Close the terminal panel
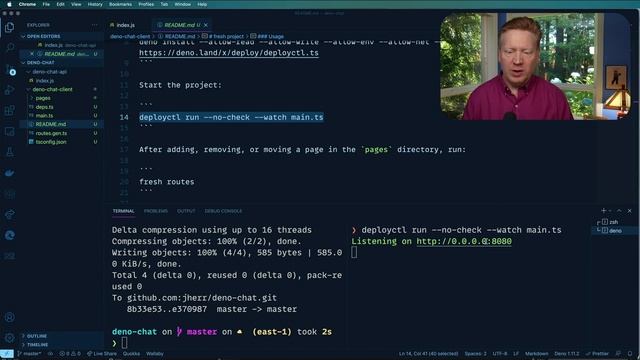The image size is (640, 360). 629,211
